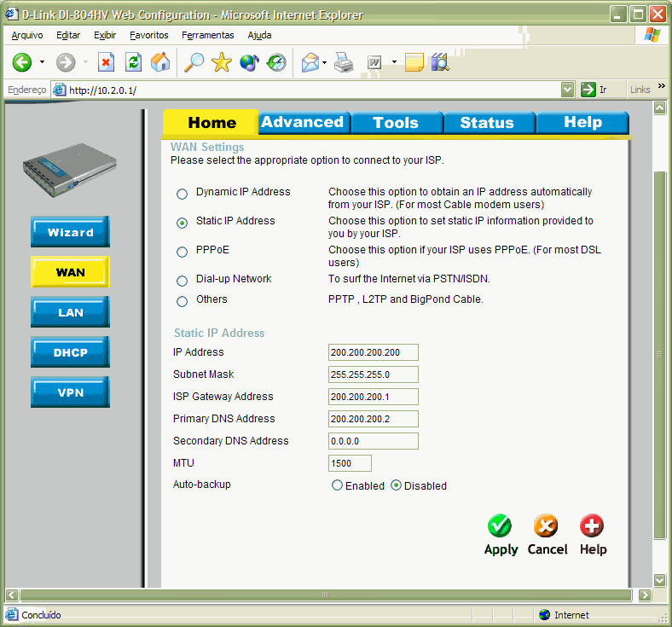Click the red Help plus icon
This screenshot has width=672, height=627.
click(592, 525)
